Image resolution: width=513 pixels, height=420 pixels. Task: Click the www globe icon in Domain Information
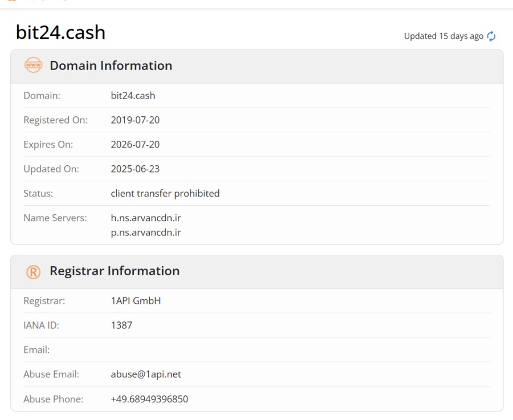coord(34,66)
